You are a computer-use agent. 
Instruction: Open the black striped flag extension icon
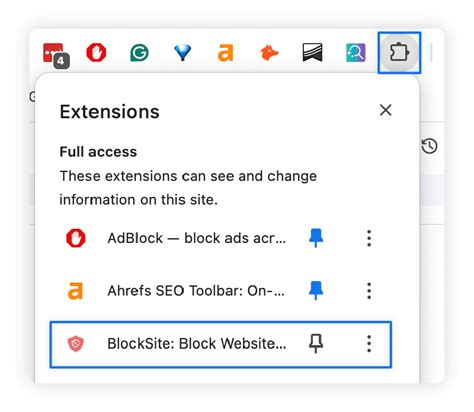[312, 53]
